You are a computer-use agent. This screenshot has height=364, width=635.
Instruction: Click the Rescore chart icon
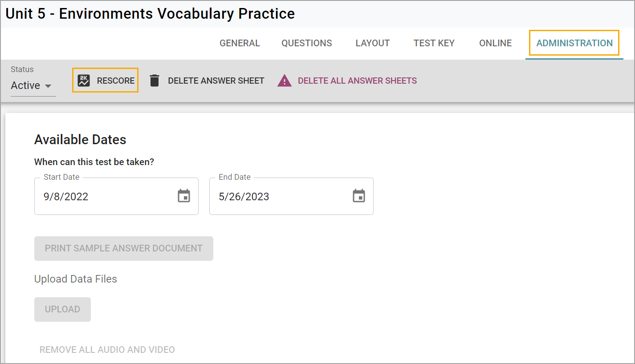(84, 81)
